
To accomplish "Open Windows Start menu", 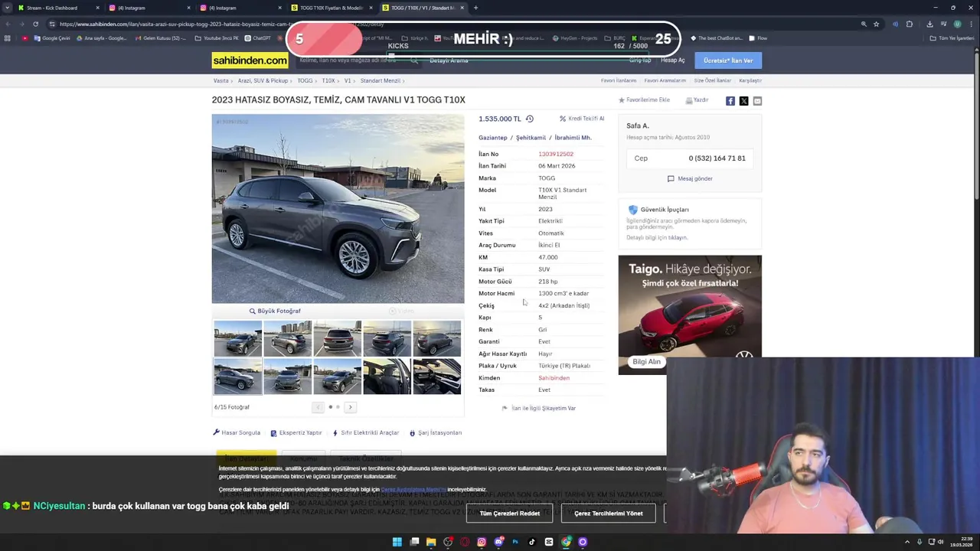I will [397, 542].
